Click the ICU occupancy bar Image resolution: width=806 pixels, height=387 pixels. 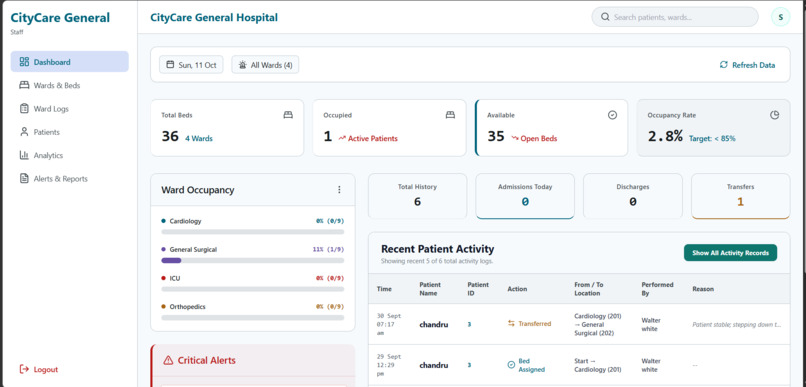tap(252, 289)
